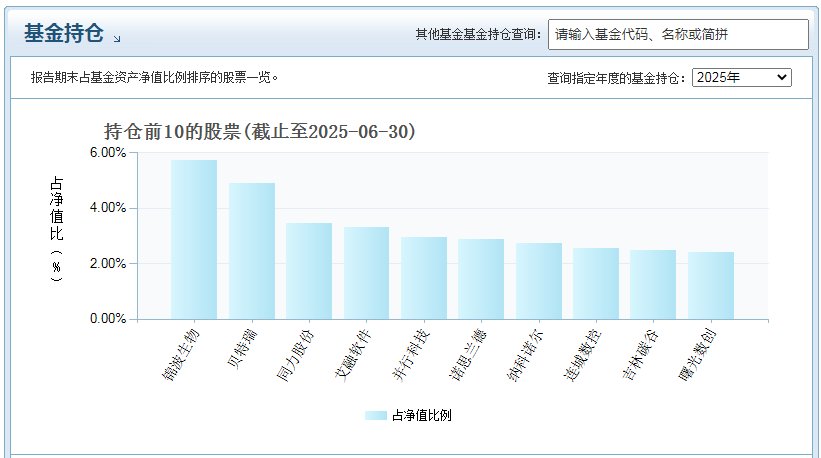Select the 锦波生物 bar in the chart
Viewport: 821px width, 458px height.
click(x=194, y=240)
